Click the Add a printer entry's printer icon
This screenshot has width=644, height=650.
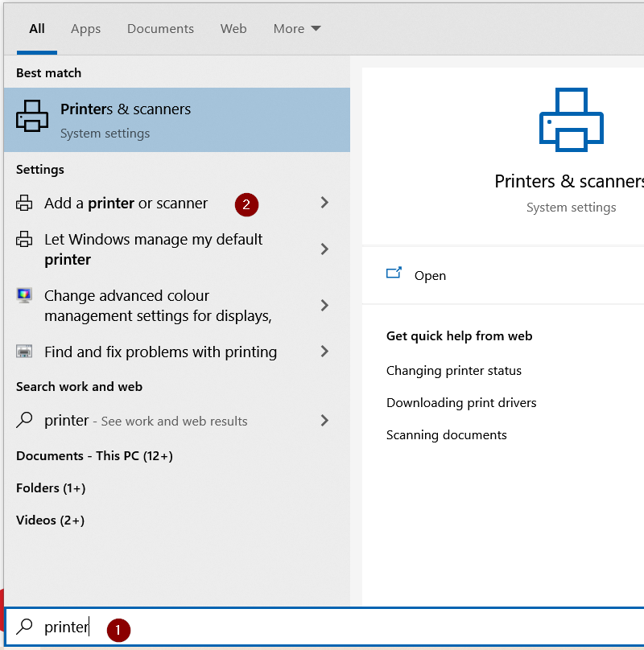click(x=23, y=204)
